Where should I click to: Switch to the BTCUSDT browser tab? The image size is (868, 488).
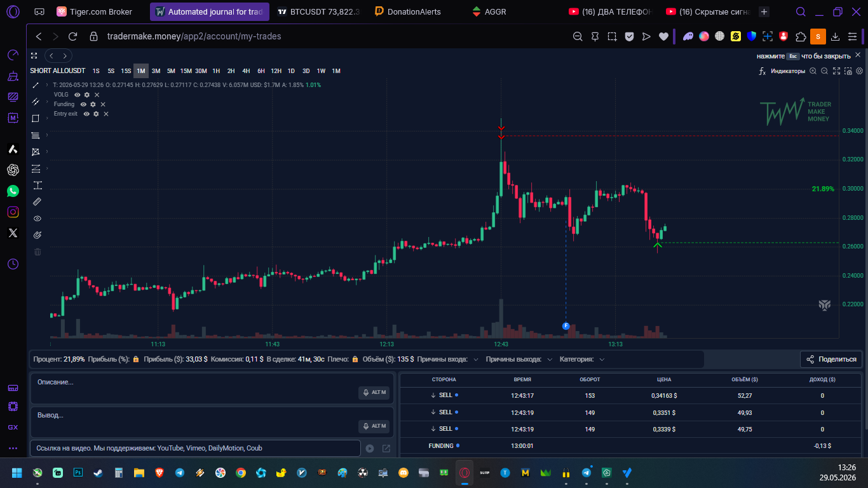click(x=318, y=11)
